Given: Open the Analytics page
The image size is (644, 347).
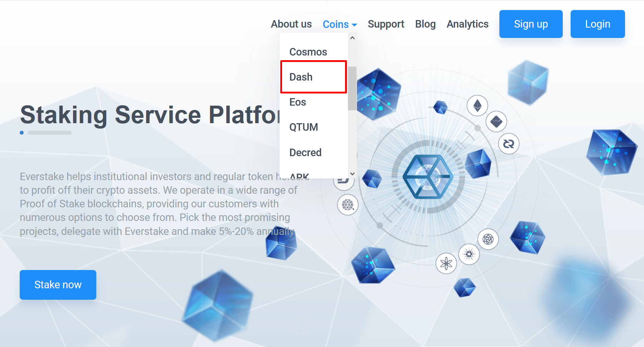Looking at the screenshot, I should [468, 24].
